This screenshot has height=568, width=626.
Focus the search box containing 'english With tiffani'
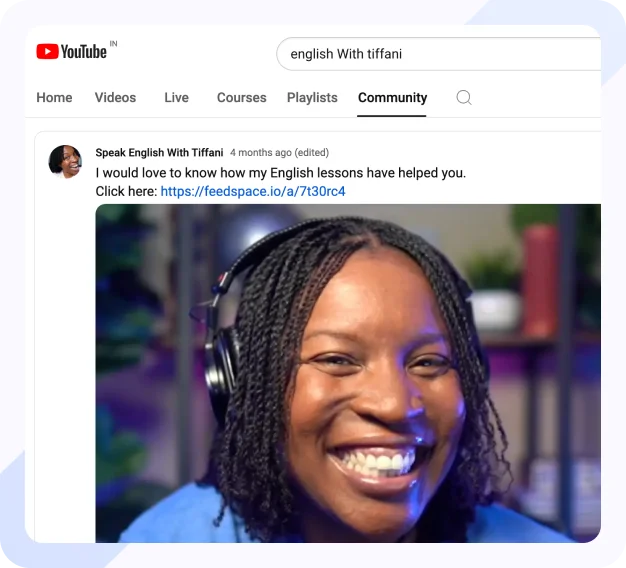438,54
